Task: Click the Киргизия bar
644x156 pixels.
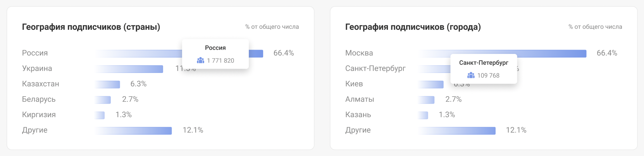Action: click(x=100, y=115)
